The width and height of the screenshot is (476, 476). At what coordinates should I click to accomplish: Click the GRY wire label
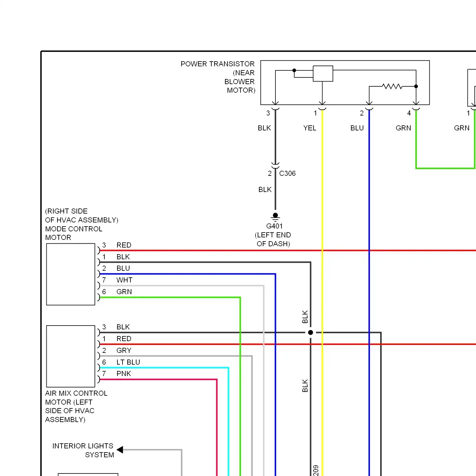[124, 350]
